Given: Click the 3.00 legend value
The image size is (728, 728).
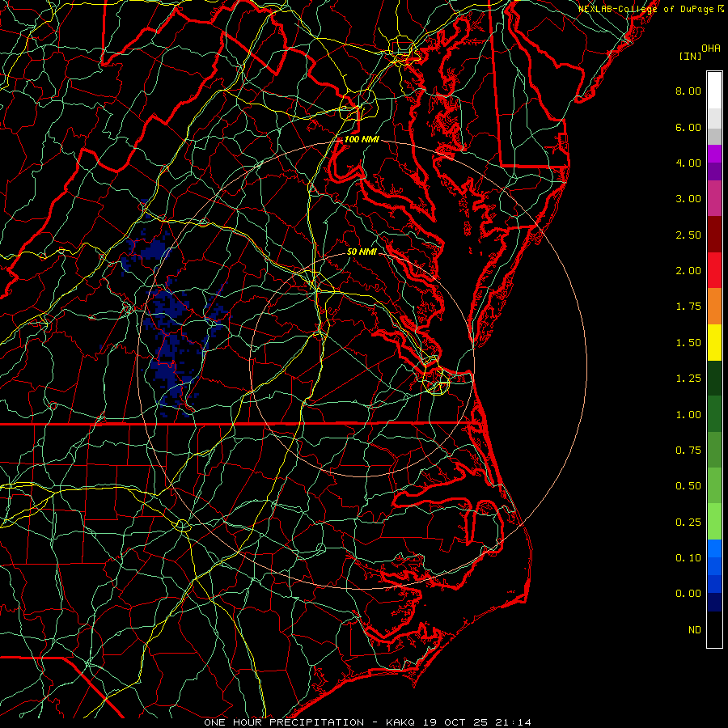Looking at the screenshot, I should (x=688, y=199).
